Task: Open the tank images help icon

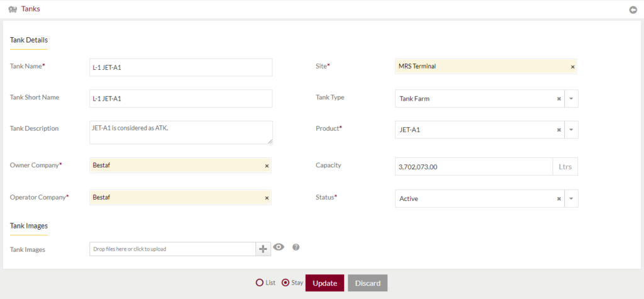Action: (x=296, y=247)
